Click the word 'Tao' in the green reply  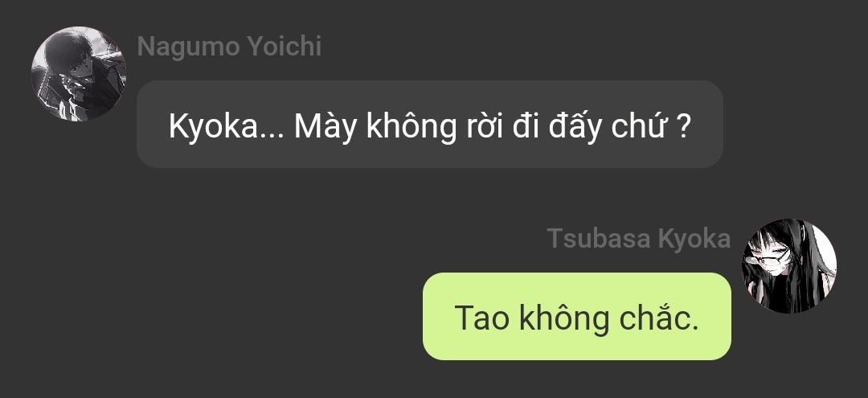[481, 318]
